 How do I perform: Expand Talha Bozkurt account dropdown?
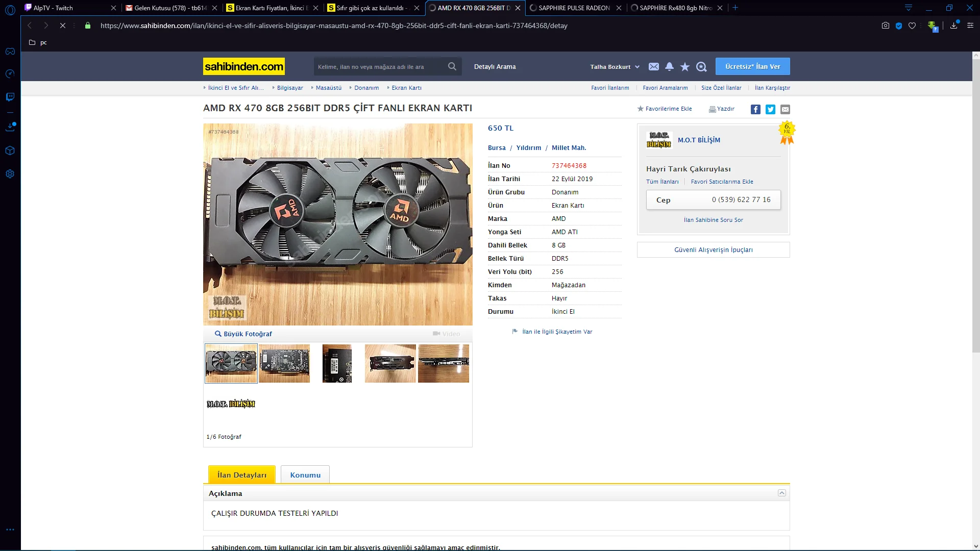click(x=615, y=67)
